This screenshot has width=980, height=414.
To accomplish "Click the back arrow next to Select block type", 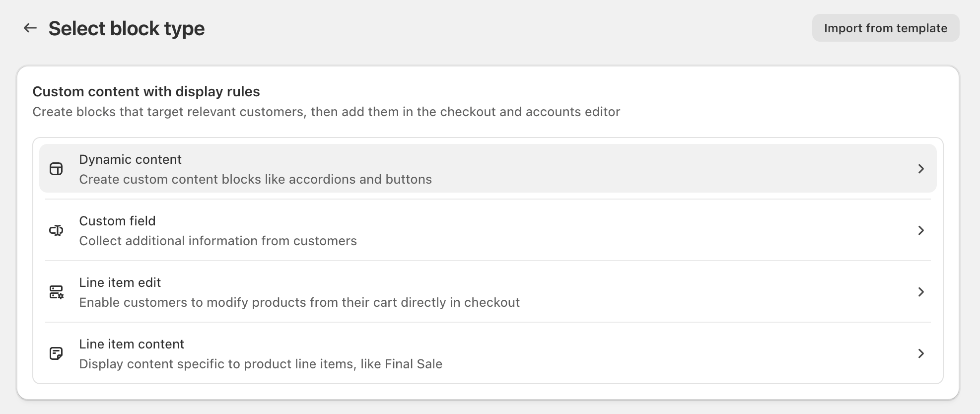I will click(31, 28).
